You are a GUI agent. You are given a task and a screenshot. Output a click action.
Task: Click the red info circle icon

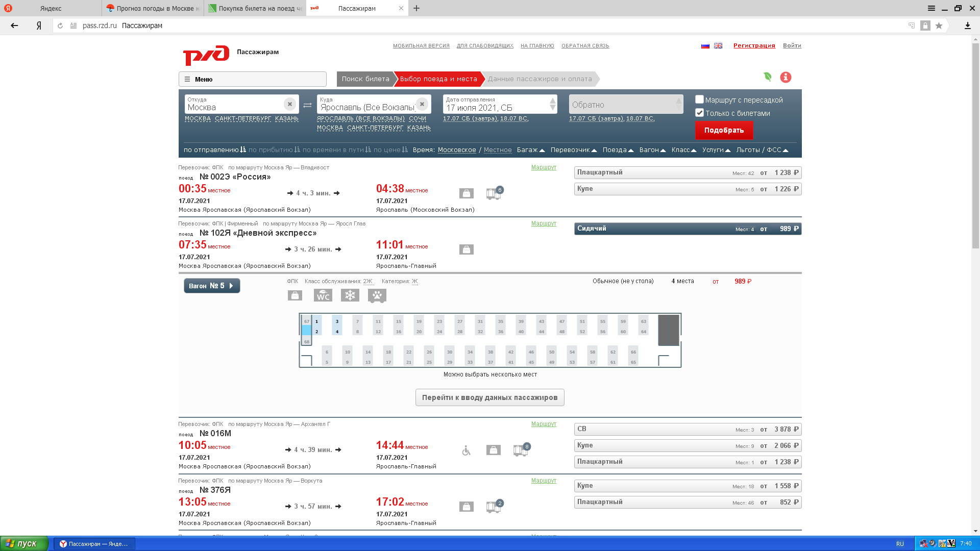[786, 78]
